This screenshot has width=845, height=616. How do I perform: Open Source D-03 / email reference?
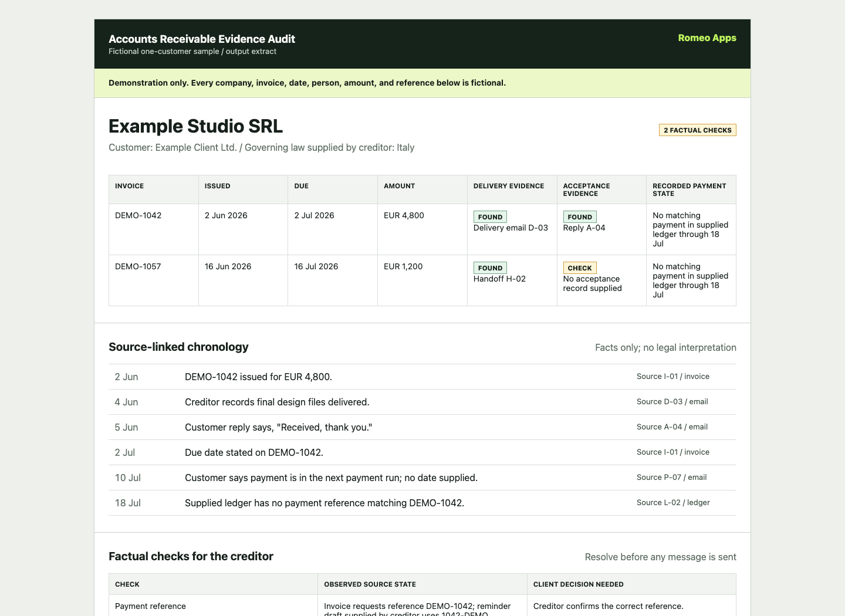pos(672,402)
